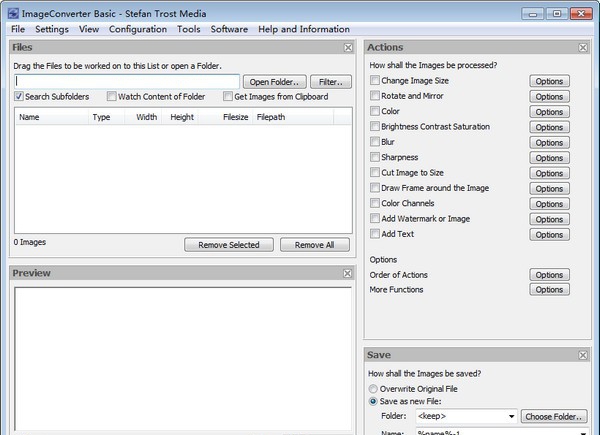The height and width of the screenshot is (435, 600).
Task: Click the ImageConverter app icon in title bar
Action: (12, 12)
